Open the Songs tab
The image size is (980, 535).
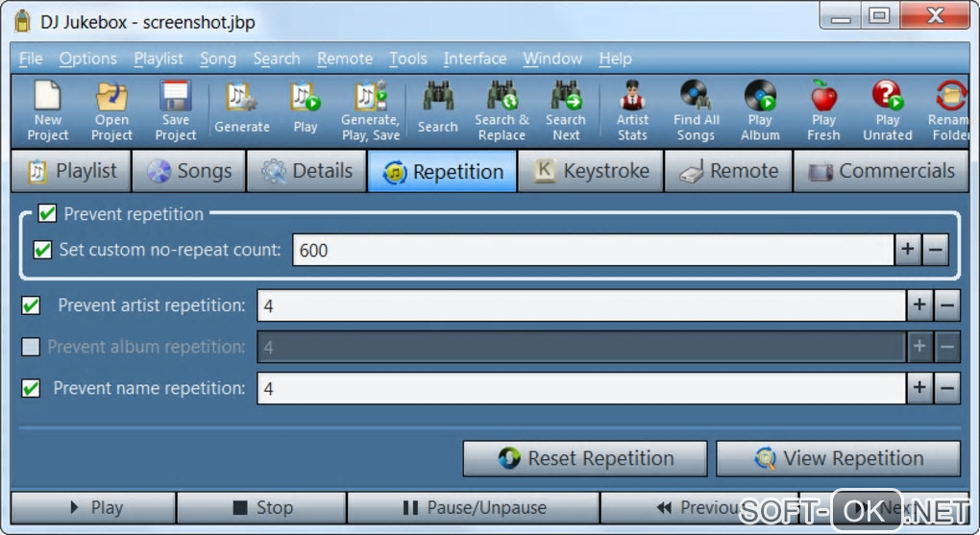(x=189, y=171)
